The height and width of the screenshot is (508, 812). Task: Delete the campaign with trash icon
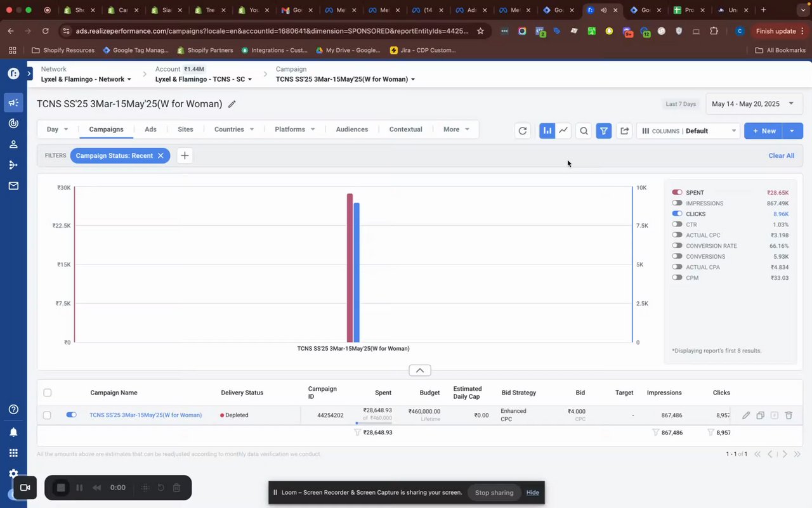[x=789, y=415]
